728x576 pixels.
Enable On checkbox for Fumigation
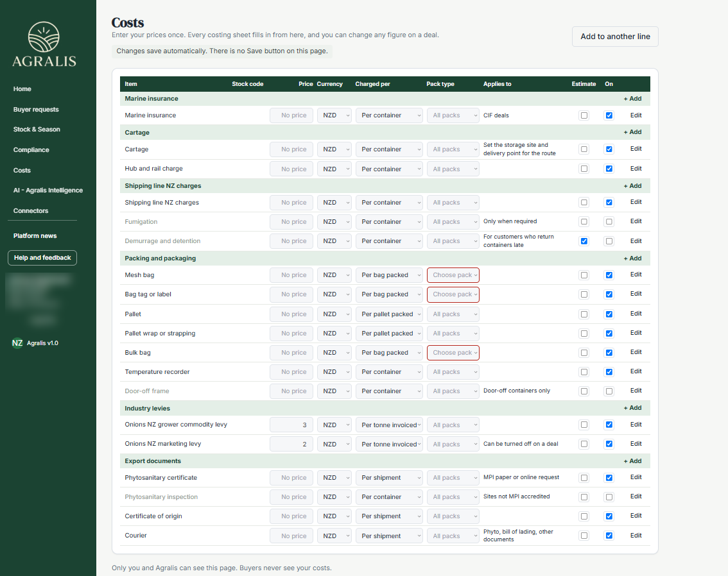pos(609,222)
